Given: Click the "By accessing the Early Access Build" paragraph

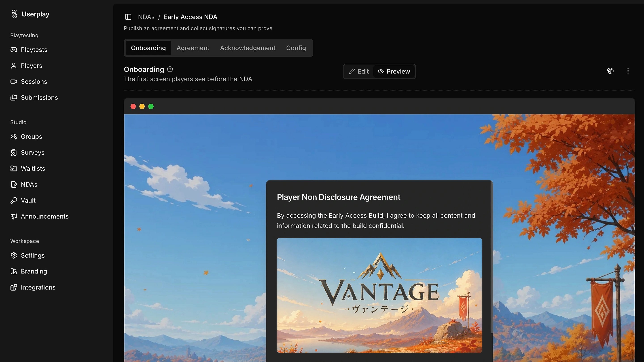Looking at the screenshot, I should point(376,221).
